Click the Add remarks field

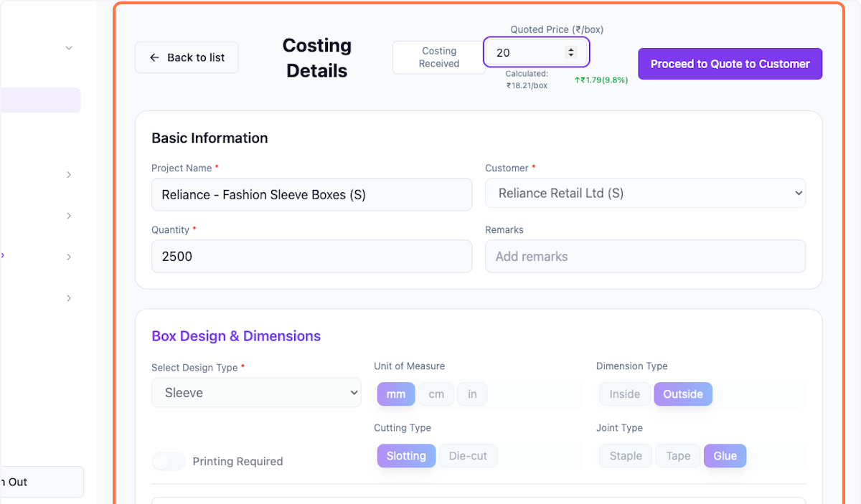[645, 256]
